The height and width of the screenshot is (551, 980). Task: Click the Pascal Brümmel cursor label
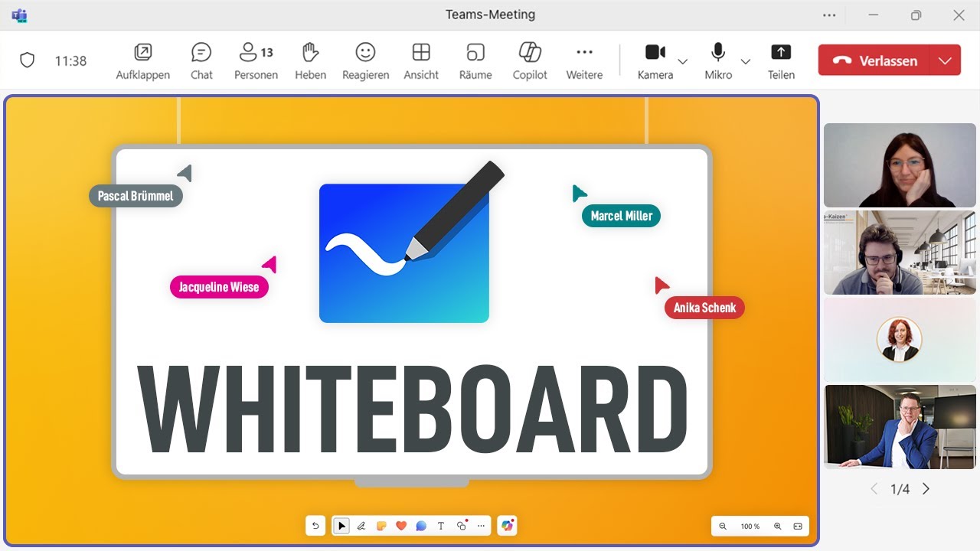[x=136, y=196]
